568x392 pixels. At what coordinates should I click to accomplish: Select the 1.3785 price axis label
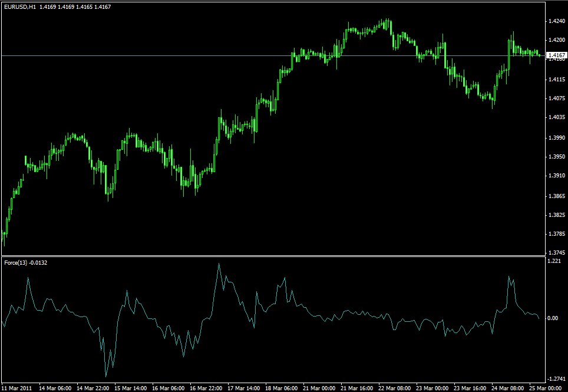click(557, 233)
